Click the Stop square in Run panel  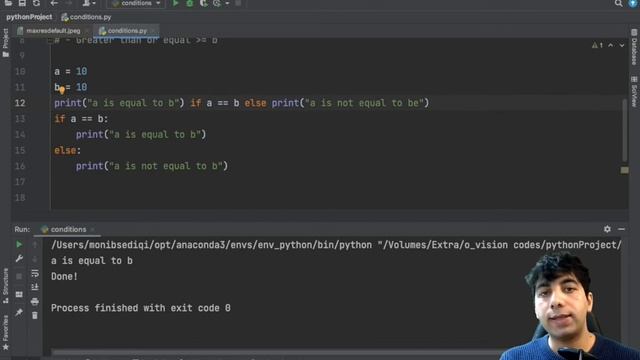pyautogui.click(x=19, y=276)
